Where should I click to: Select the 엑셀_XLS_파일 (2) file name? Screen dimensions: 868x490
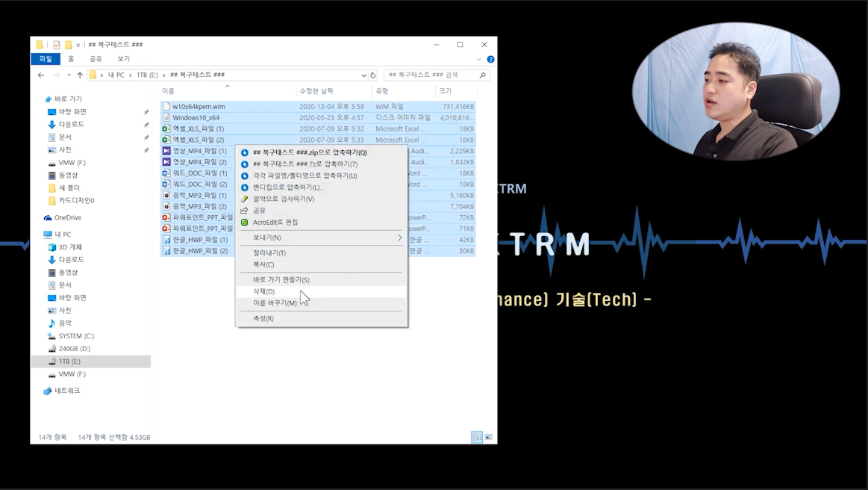tap(199, 140)
